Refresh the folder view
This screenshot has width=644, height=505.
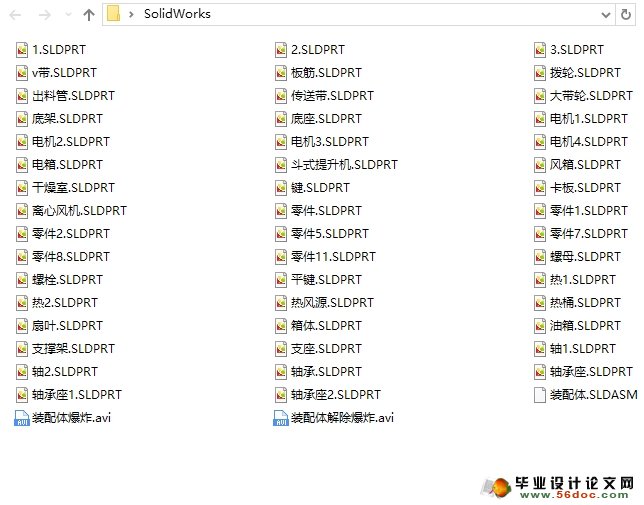pyautogui.click(x=626, y=15)
